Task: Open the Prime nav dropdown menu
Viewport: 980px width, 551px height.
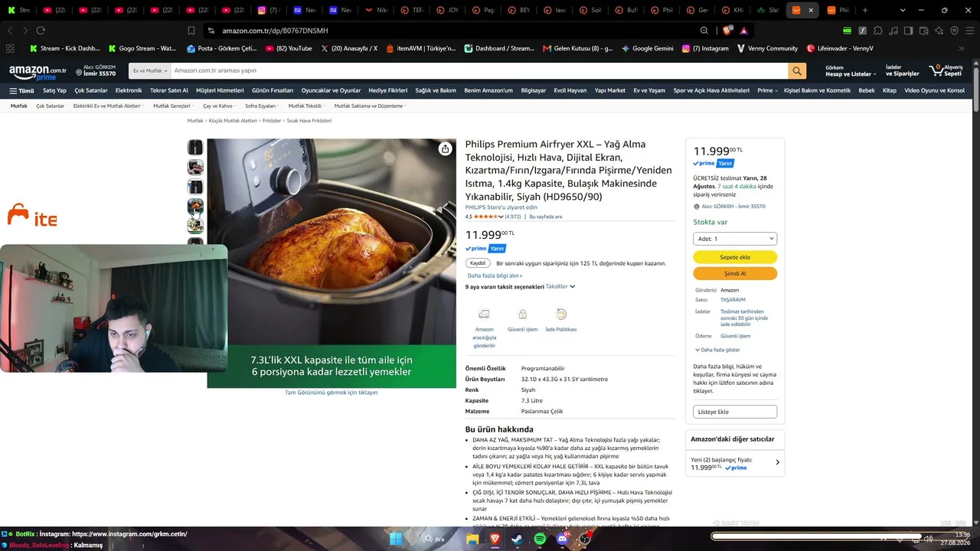Action: pyautogui.click(x=767, y=90)
